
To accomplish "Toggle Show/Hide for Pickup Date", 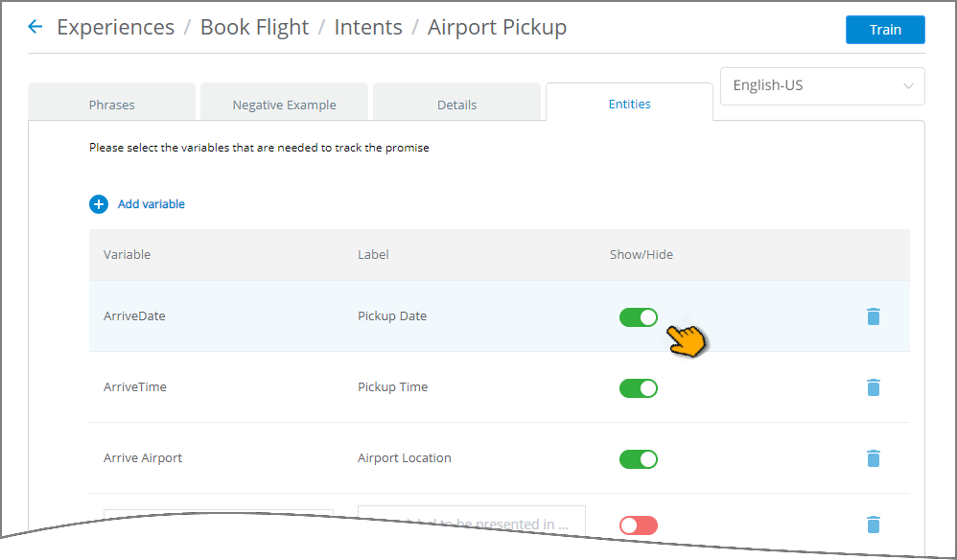I will pos(639,317).
